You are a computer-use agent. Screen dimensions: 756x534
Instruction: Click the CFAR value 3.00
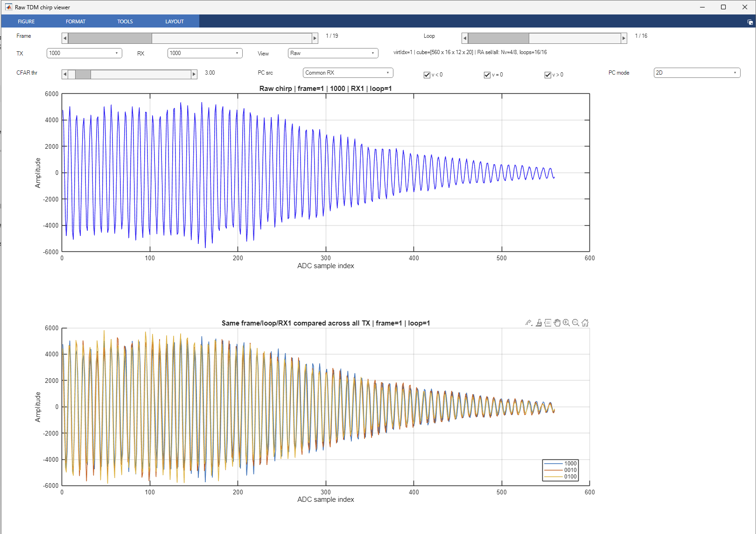click(x=210, y=73)
